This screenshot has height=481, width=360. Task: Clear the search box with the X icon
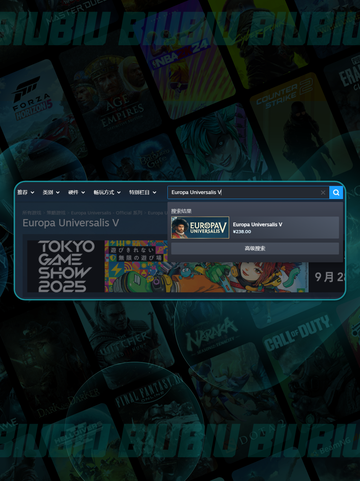click(323, 192)
